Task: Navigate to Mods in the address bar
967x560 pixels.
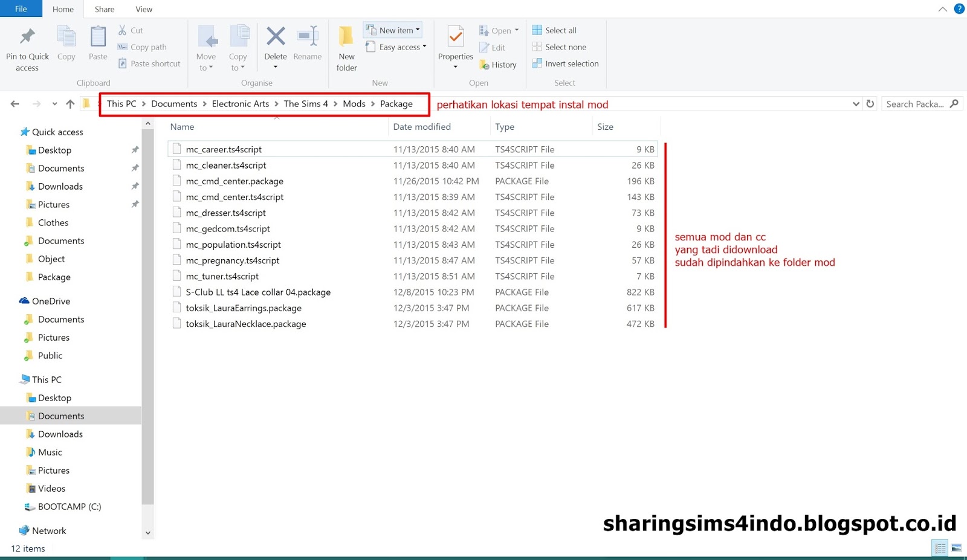Action: [x=354, y=104]
